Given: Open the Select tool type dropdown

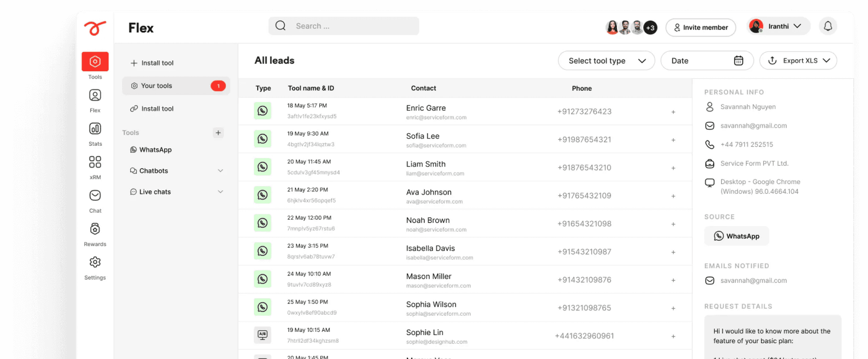Looking at the screenshot, I should tap(606, 61).
